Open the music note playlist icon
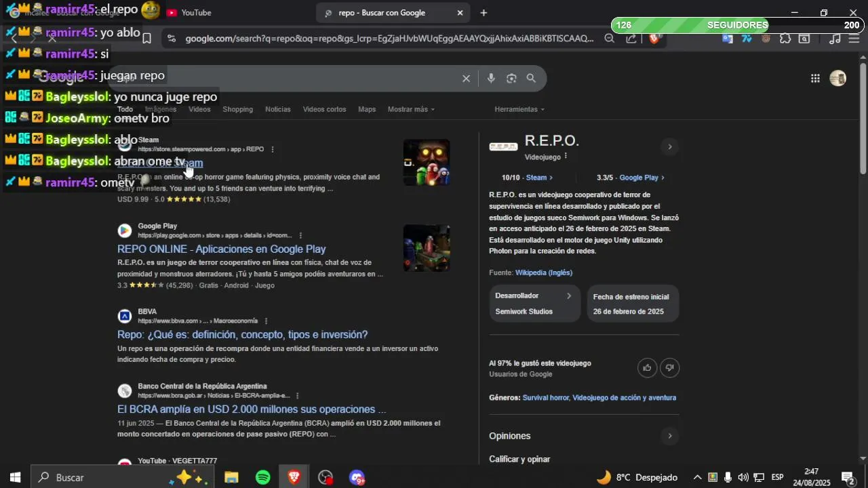The height and width of the screenshot is (488, 868). pos(835,39)
